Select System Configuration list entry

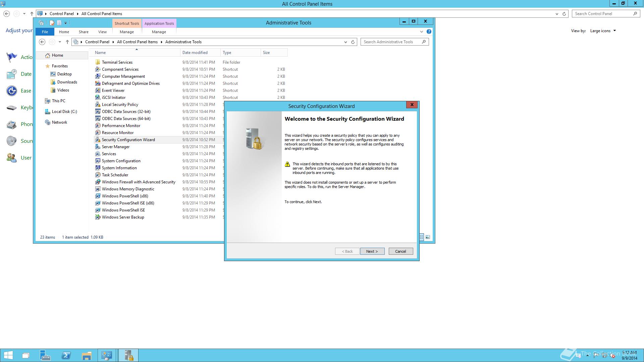[x=121, y=161]
